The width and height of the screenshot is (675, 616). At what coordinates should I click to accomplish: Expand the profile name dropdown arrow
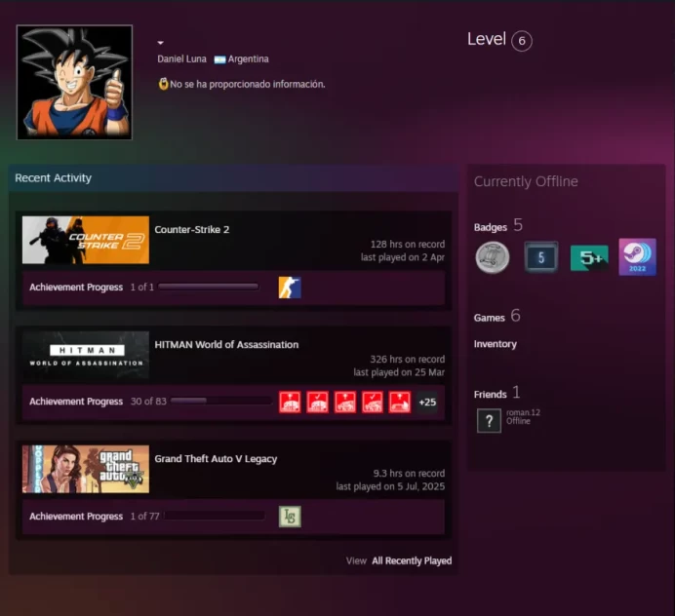click(161, 43)
